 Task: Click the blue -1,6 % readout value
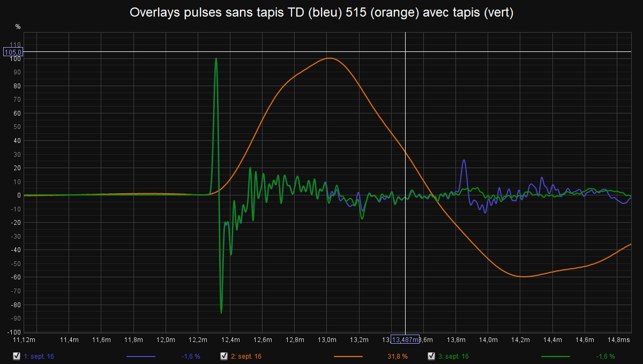(190, 356)
